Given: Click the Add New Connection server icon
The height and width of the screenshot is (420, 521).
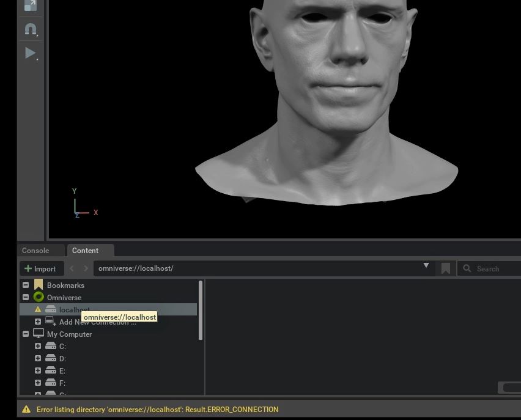Looking at the screenshot, I should point(51,322).
